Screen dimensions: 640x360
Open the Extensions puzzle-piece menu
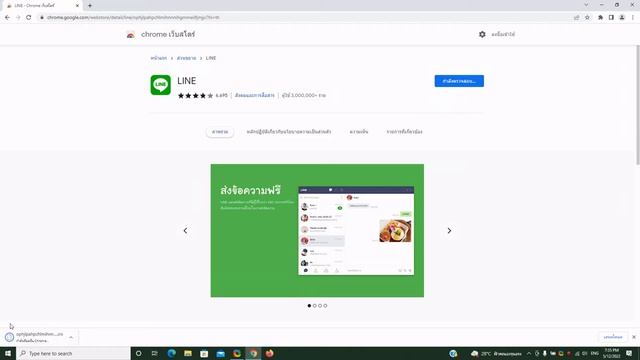pos(600,18)
